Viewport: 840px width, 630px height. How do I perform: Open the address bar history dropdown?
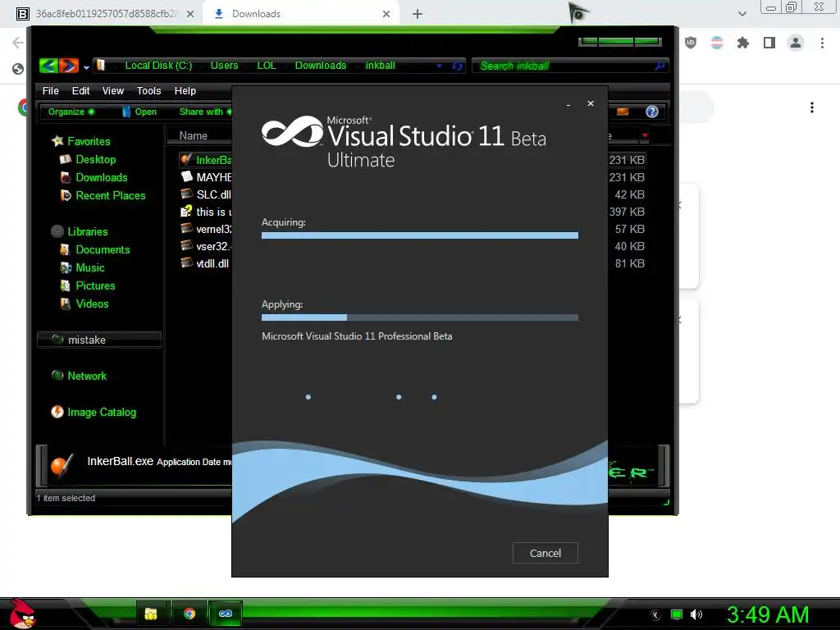click(440, 66)
